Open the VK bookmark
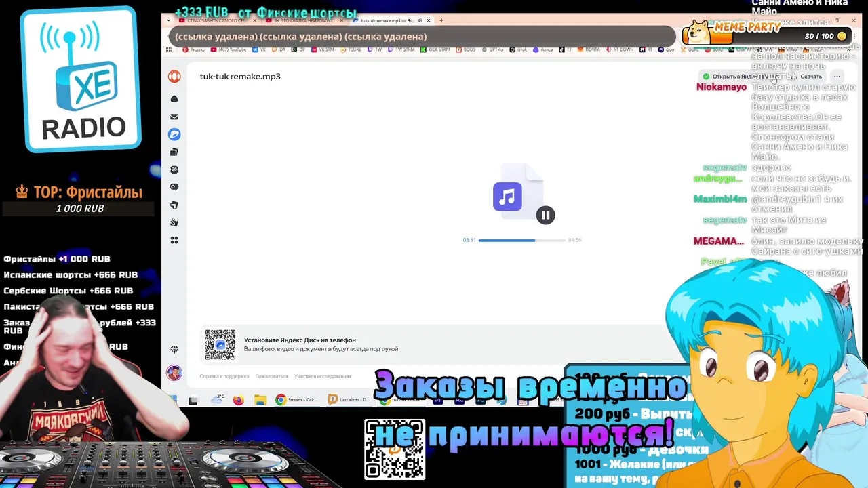The height and width of the screenshot is (488, 868). click(x=259, y=49)
